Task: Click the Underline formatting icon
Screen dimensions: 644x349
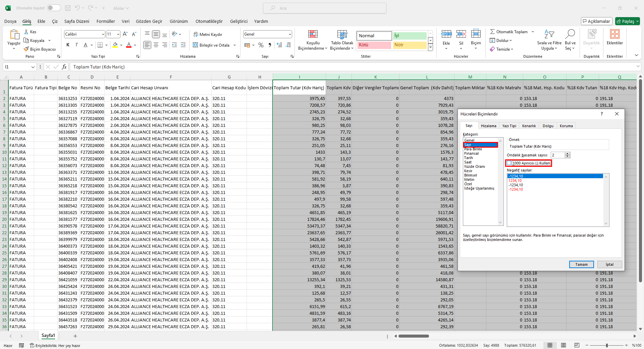Action: pos(86,45)
